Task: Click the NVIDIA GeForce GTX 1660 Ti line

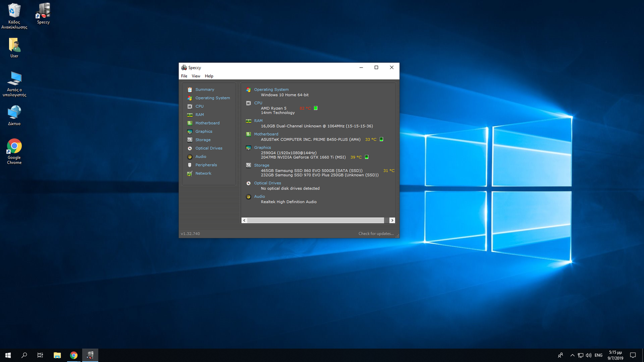Action: tap(303, 157)
